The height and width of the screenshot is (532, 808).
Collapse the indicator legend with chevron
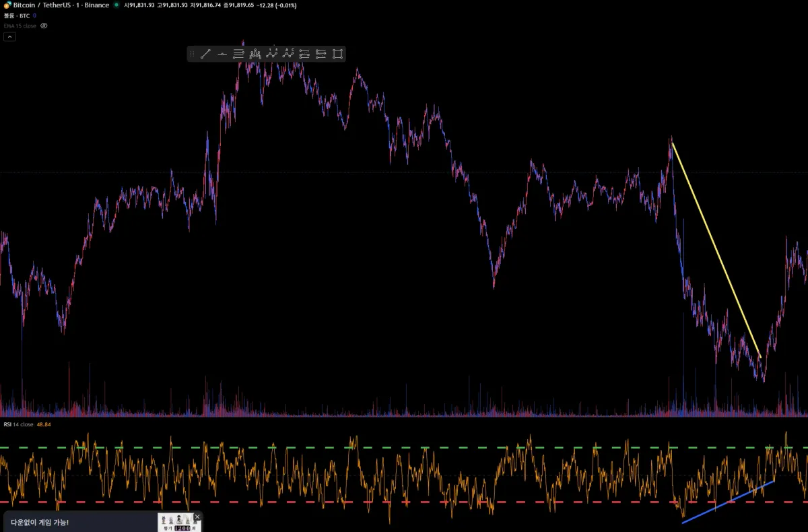pyautogui.click(x=9, y=37)
